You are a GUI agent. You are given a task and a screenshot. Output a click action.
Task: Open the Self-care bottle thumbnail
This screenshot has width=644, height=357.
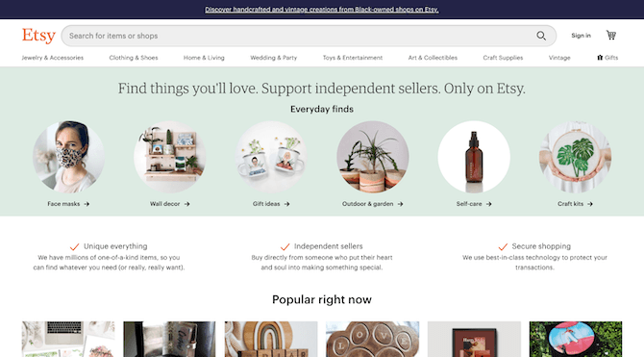click(474, 157)
